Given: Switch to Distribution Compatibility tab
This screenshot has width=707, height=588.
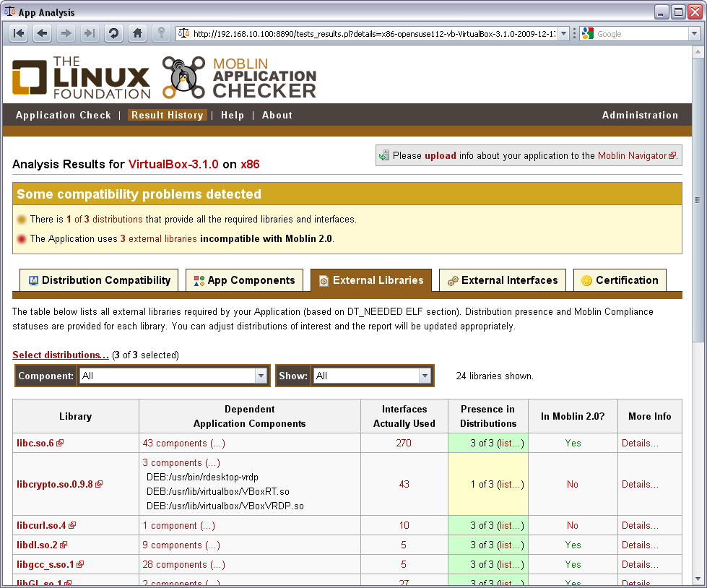Looking at the screenshot, I should click(99, 280).
